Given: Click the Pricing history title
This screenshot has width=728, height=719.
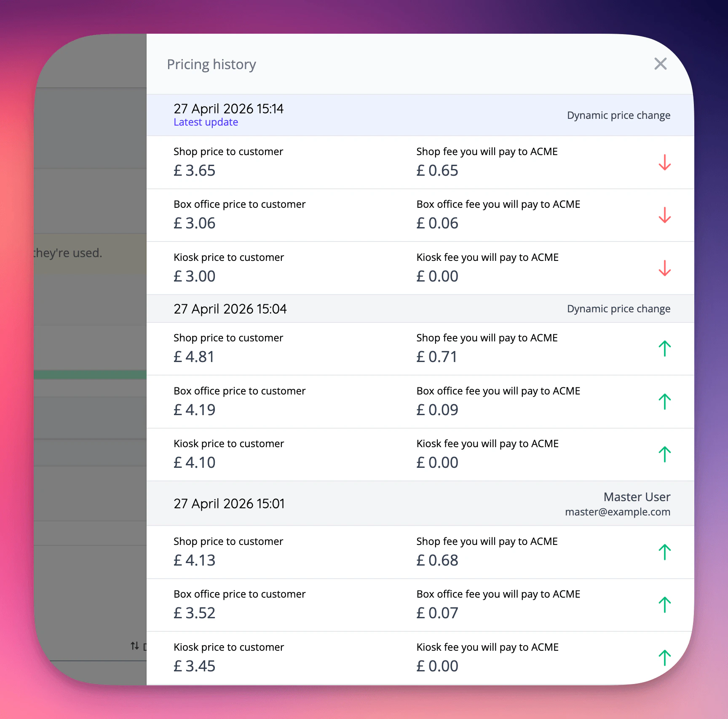Looking at the screenshot, I should pyautogui.click(x=211, y=64).
